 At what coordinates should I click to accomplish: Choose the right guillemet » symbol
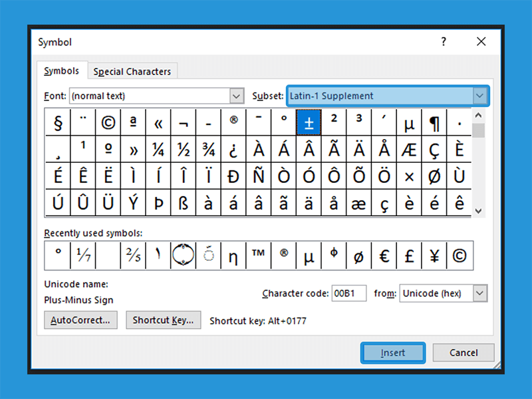[134, 149]
